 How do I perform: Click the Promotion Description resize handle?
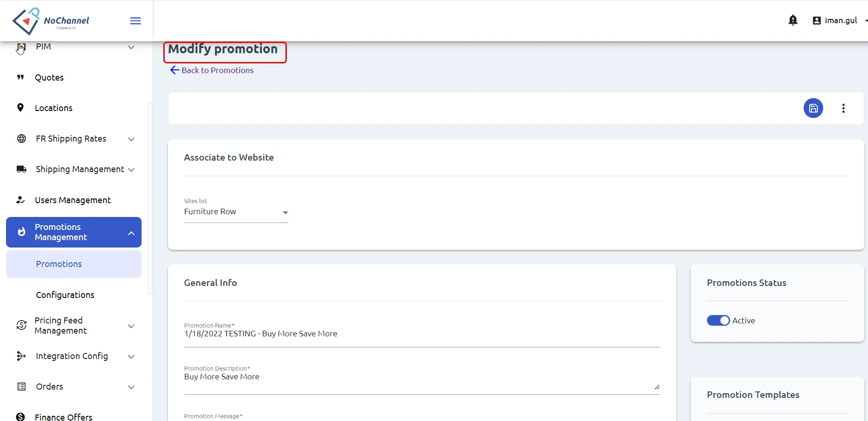pyautogui.click(x=657, y=387)
